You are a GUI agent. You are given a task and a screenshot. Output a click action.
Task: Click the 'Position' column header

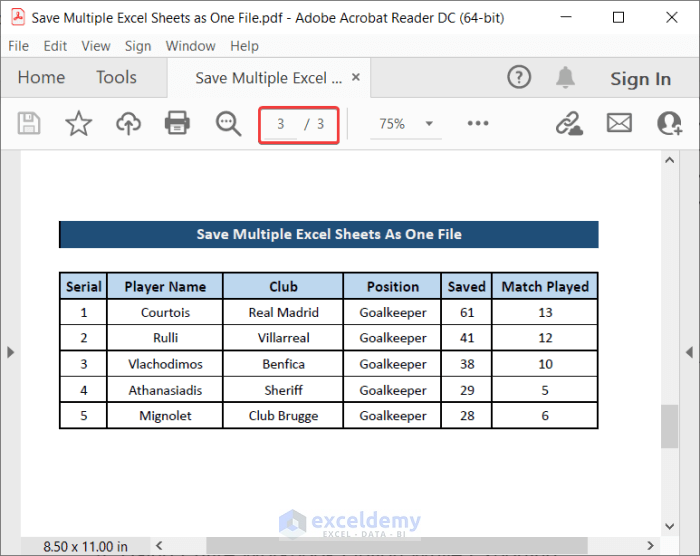point(392,286)
